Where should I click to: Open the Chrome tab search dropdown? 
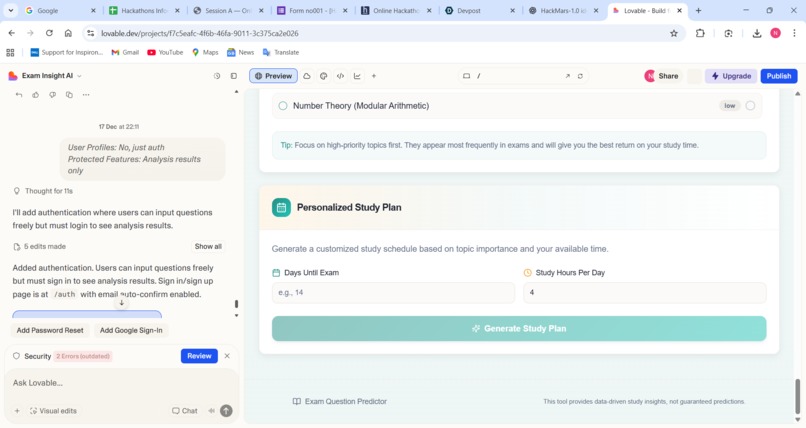coord(11,10)
